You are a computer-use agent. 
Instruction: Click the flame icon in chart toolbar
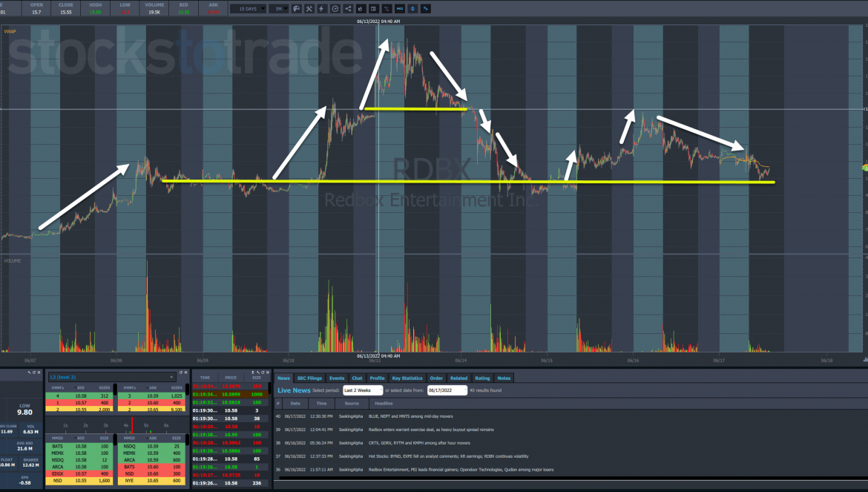coord(361,9)
